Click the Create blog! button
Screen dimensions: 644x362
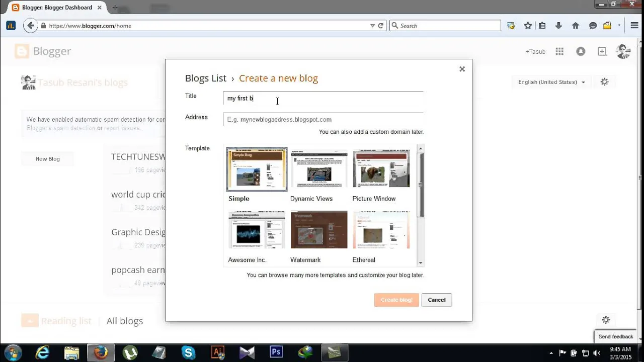pyautogui.click(x=396, y=300)
